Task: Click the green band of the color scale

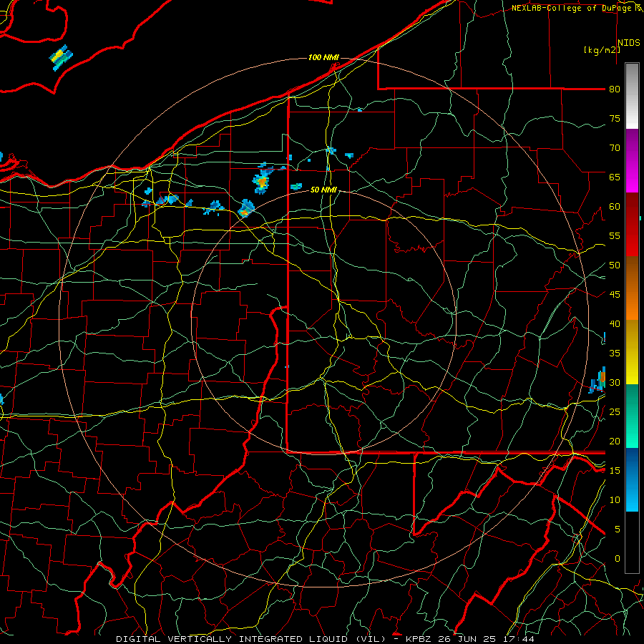Action: (x=632, y=416)
